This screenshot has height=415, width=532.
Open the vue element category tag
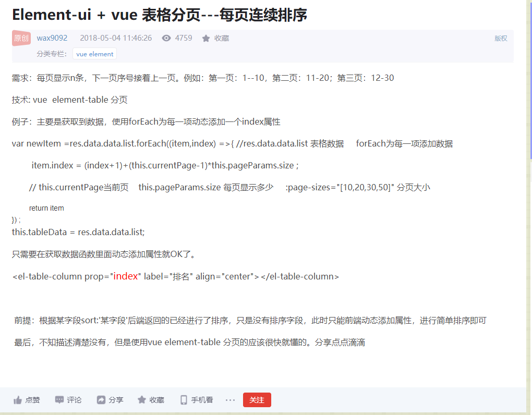[94, 54]
